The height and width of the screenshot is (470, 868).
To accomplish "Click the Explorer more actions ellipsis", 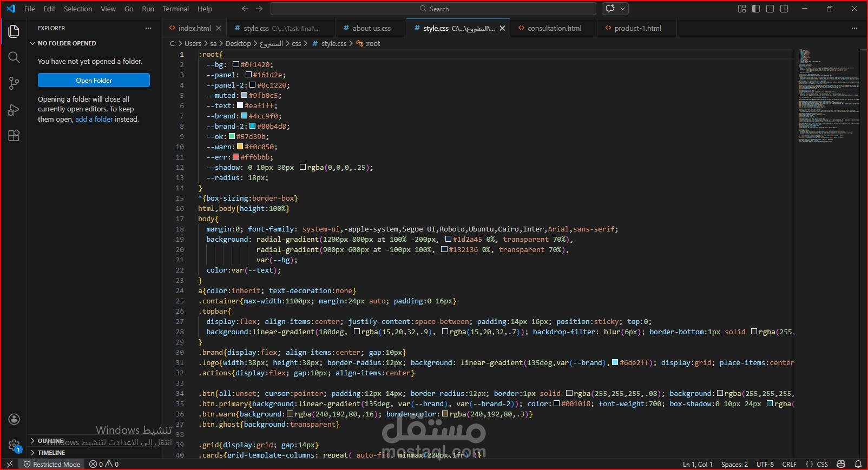I will [148, 28].
